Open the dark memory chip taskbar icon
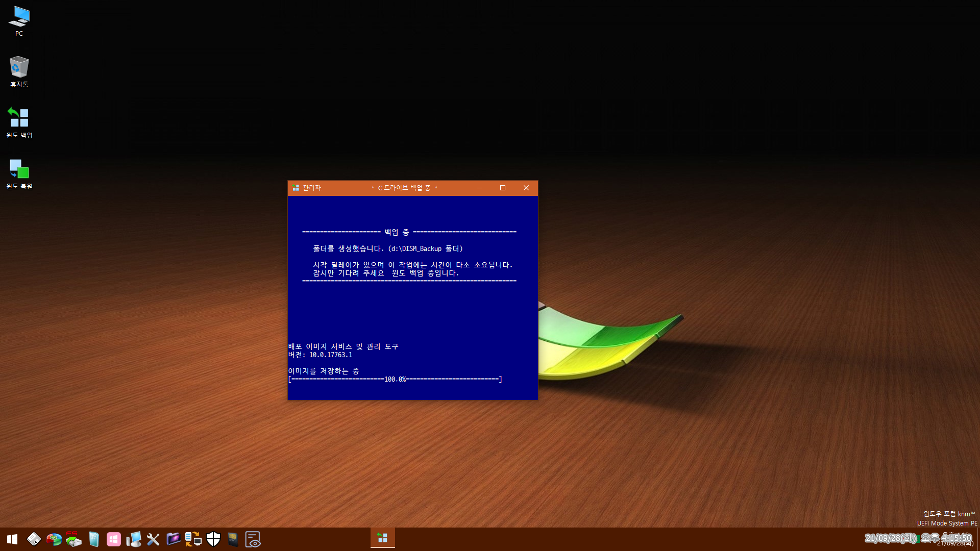The image size is (980, 551). click(233, 539)
